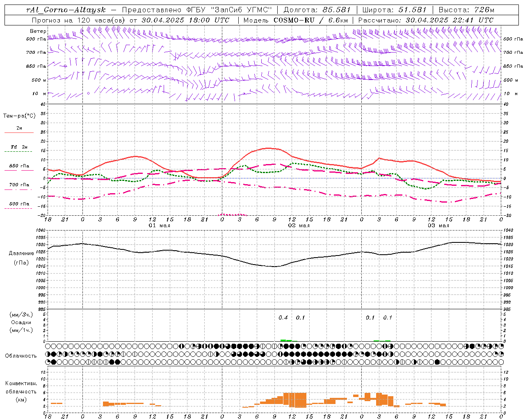Click the 0.4 precipitation amount value
525x420 pixels.
click(283, 317)
